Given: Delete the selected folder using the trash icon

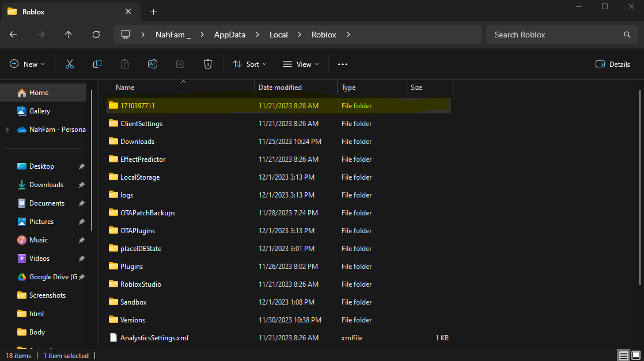Looking at the screenshot, I should pos(207,64).
